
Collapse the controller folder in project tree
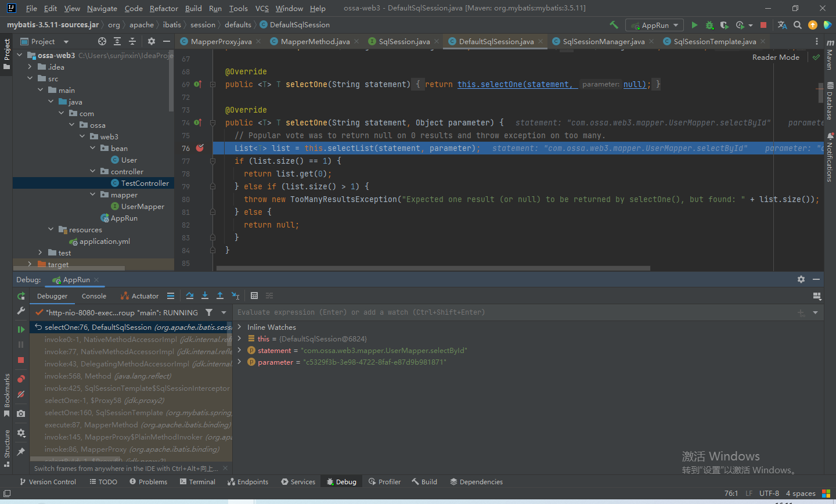click(92, 171)
